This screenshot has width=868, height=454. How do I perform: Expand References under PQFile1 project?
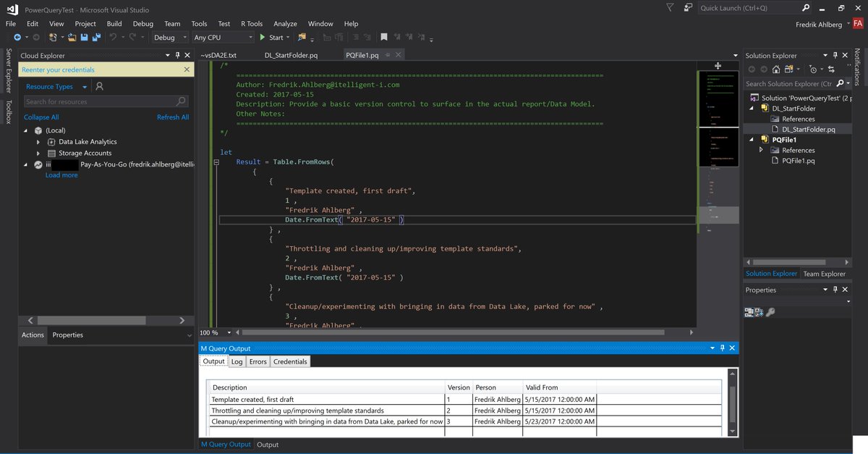(761, 150)
